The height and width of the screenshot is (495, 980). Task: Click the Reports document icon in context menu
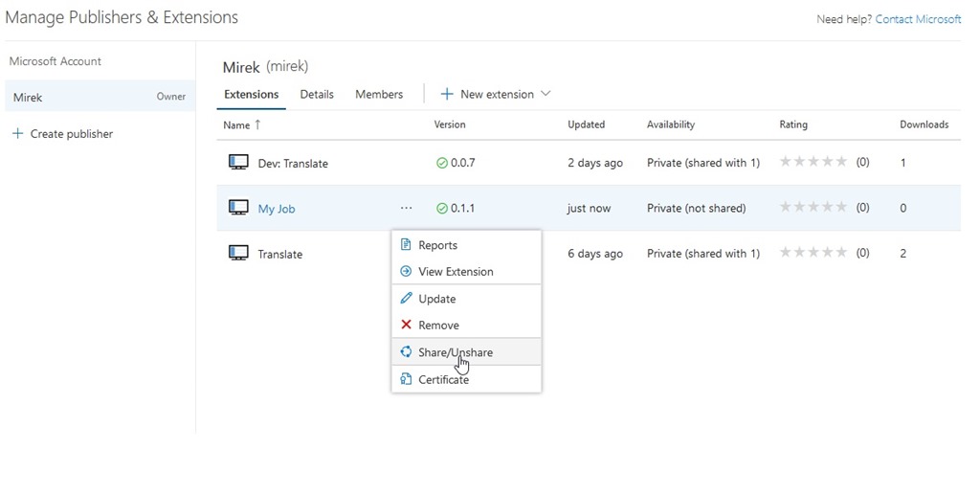(406, 245)
